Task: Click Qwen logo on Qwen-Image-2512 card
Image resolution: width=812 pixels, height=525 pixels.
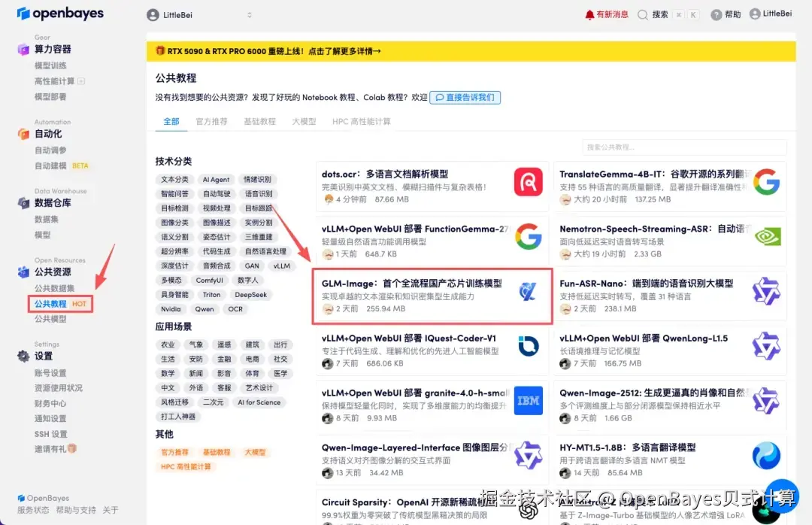Action: [766, 401]
